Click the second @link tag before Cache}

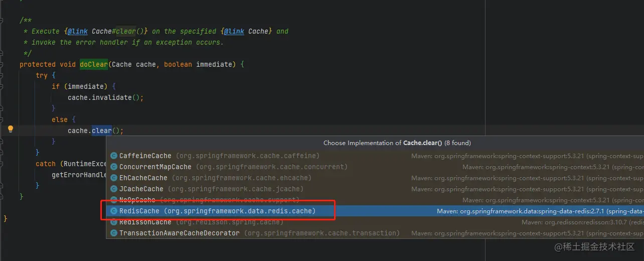pos(234,31)
